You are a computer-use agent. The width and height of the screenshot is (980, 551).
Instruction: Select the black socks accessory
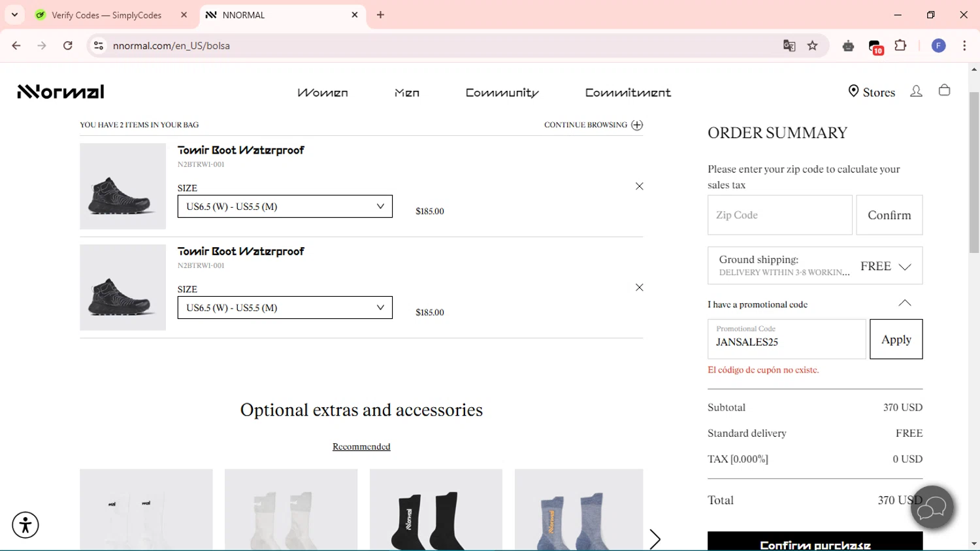436,510
